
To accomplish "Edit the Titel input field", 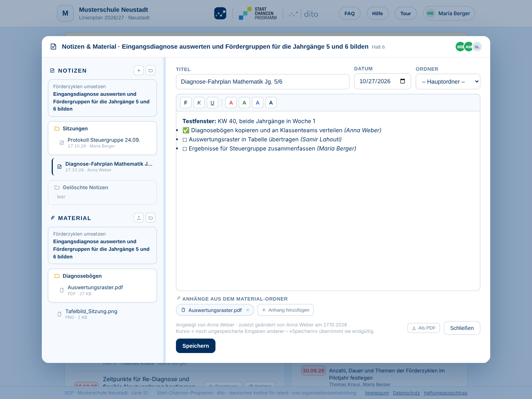I will 263,82.
